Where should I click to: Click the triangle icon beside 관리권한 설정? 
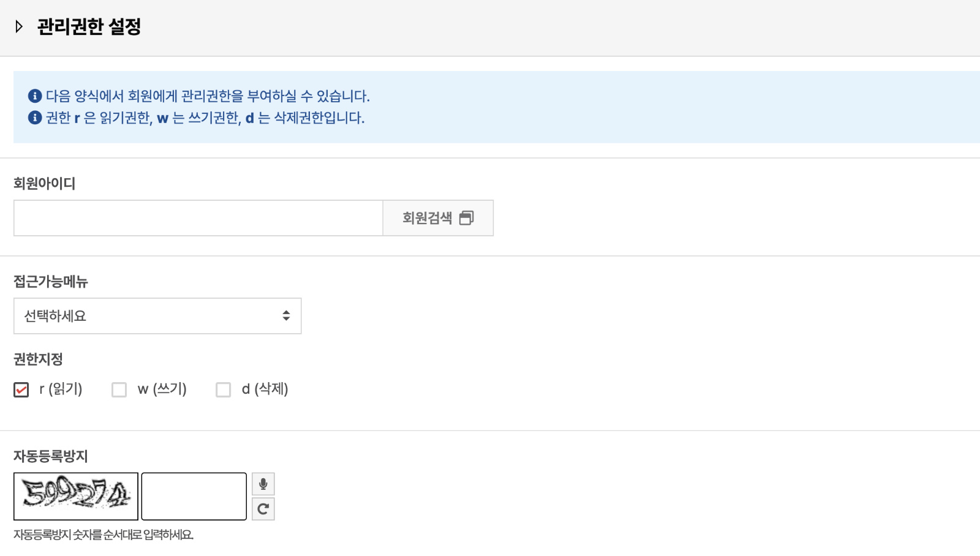[x=19, y=26]
